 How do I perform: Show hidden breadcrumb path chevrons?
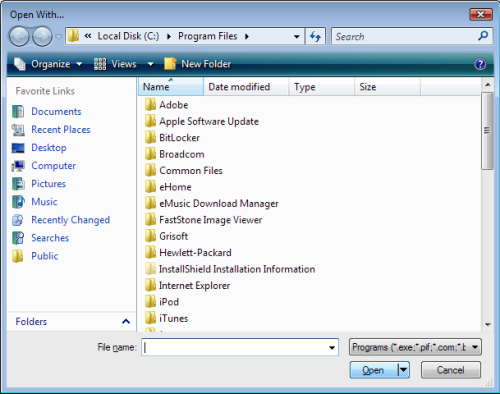(88, 36)
